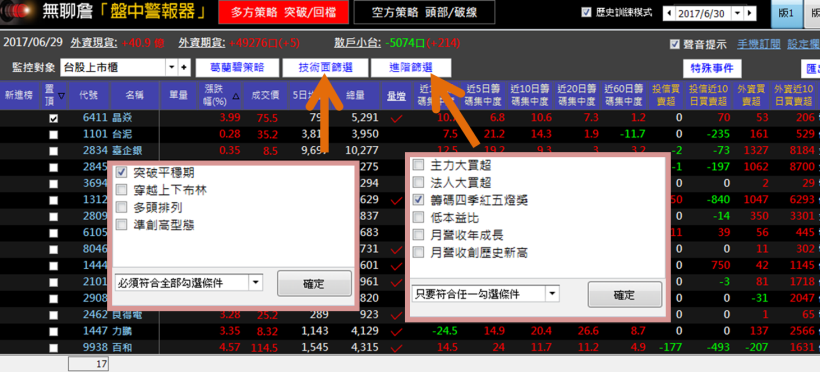Open 葛蘭碧策略 filter button
Image resolution: width=820 pixels, height=372 pixels.
pyautogui.click(x=237, y=67)
